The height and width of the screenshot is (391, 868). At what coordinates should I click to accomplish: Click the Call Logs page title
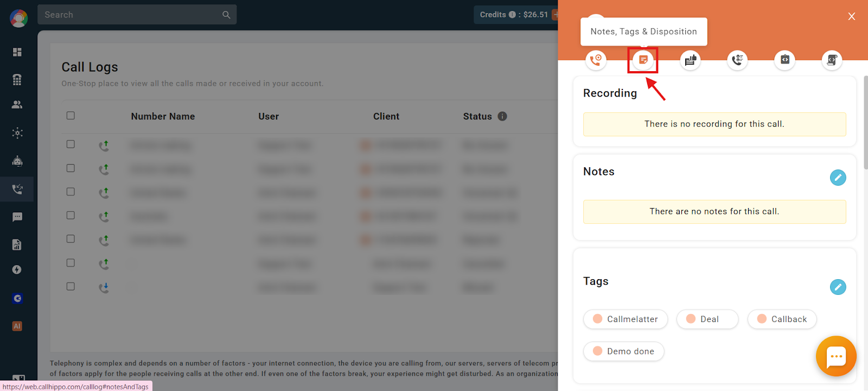pos(90,67)
